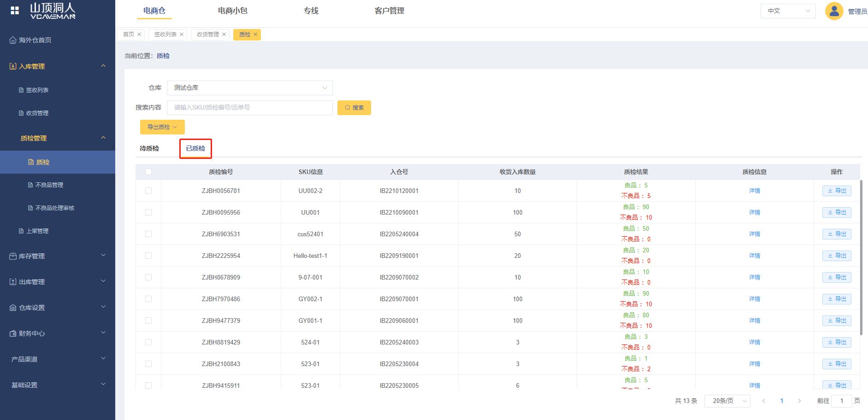Viewport: 868px width, 420px height.
Task: Expand the 20条/页 page size selector
Action: 727,401
